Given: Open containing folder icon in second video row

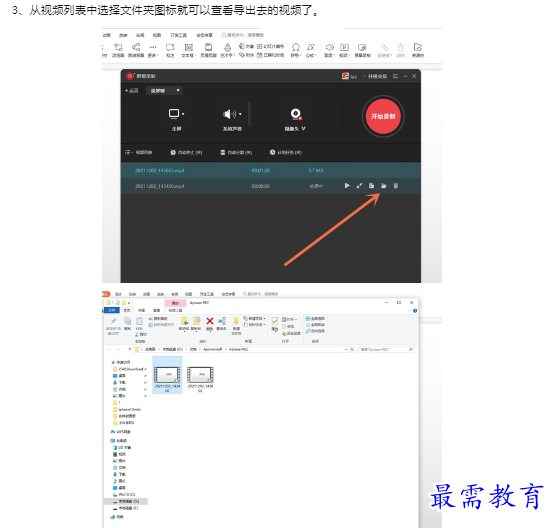Looking at the screenshot, I should coord(383,186).
